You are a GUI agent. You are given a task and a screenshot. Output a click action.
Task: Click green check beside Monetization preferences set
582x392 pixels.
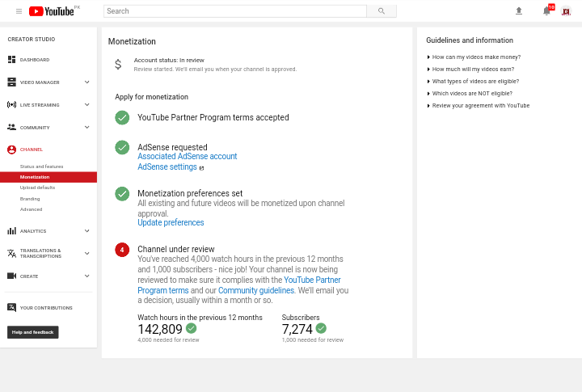pos(122,194)
